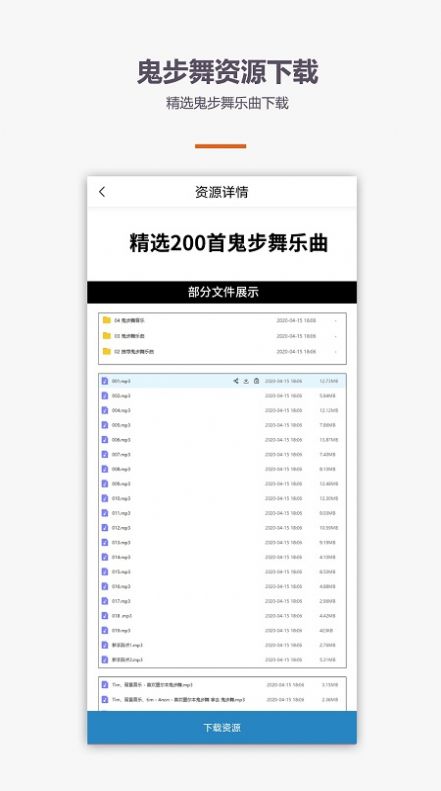The height and width of the screenshot is (791, 441).
Task: Select the file name 009.mp3
Action: (121, 483)
